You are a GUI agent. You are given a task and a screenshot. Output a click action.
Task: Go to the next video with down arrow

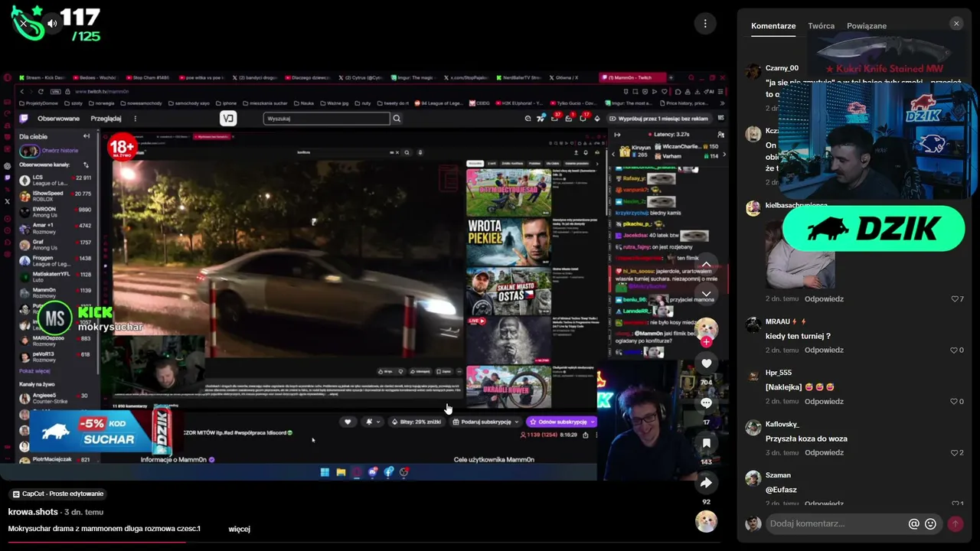click(x=706, y=294)
